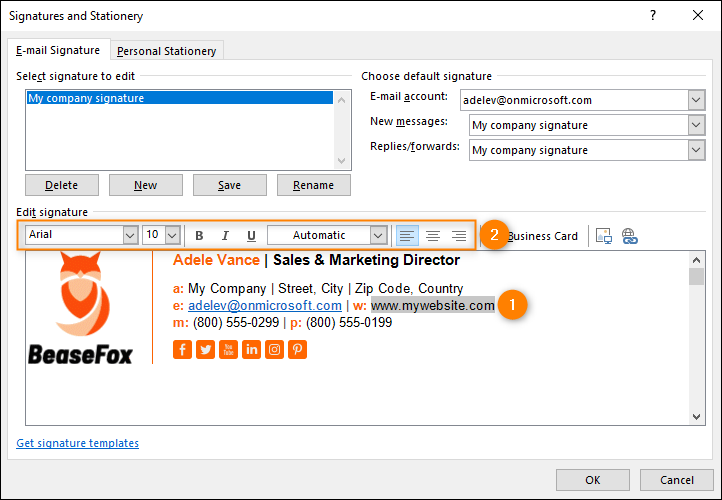Expand the font size dropdown
This screenshot has height=500, width=722.
pyautogui.click(x=172, y=236)
